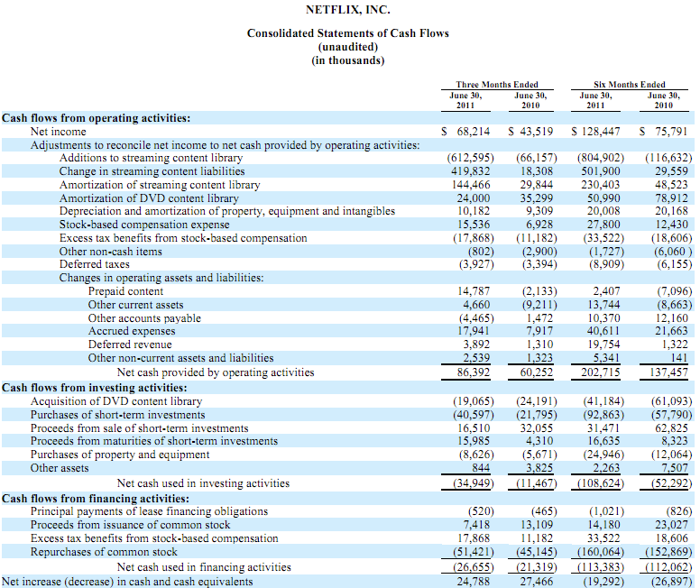Click the 'NETFLIX, INC.' title

348,10
